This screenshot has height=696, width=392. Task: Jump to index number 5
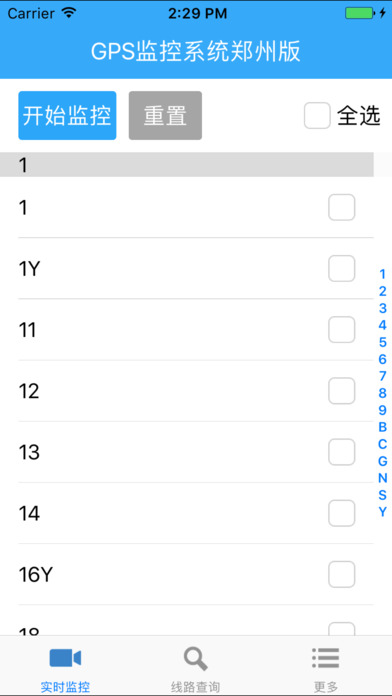pos(382,342)
